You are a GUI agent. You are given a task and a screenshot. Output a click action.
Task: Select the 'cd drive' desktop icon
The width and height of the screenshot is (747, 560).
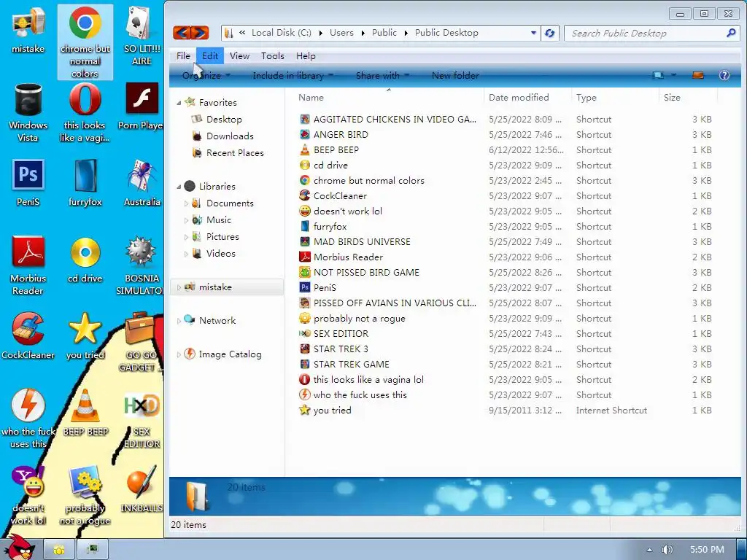pos(85,260)
